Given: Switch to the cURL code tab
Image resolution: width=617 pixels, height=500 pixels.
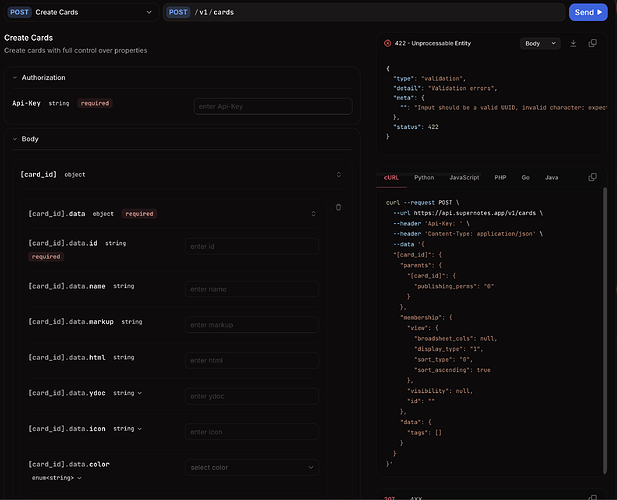Looking at the screenshot, I should [x=391, y=177].
